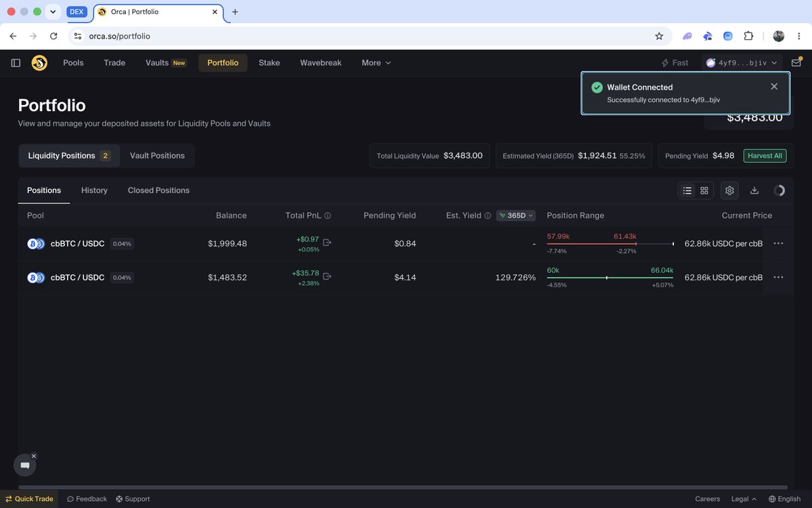Click the green 60k–66.04k range bar
Screen dimensions: 812x508
(x=610, y=278)
